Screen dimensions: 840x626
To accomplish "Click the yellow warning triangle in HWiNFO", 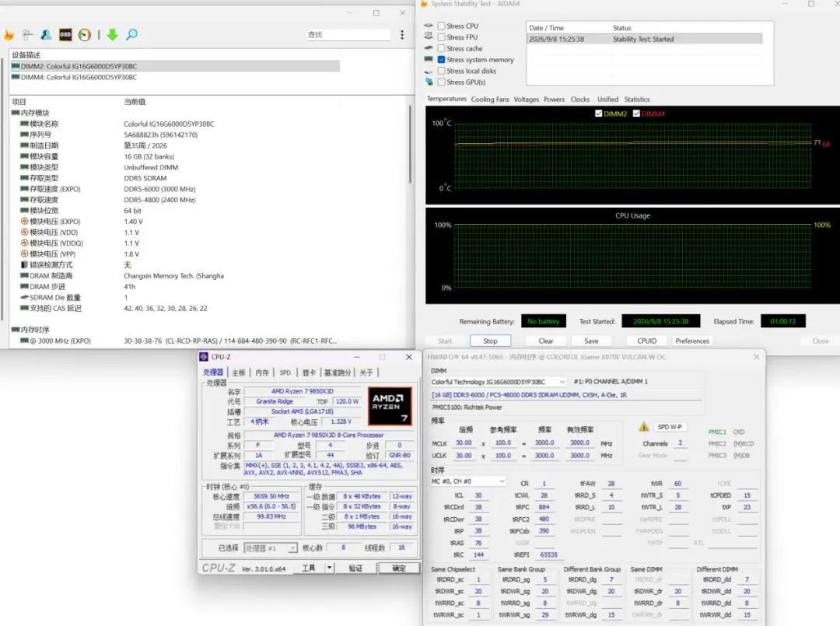I will pos(643,427).
